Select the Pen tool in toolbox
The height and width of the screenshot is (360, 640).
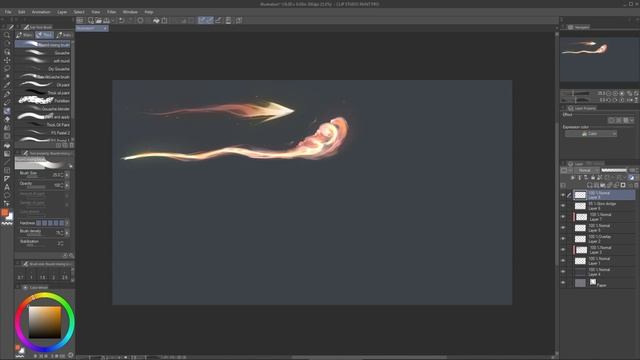[x=7, y=93]
